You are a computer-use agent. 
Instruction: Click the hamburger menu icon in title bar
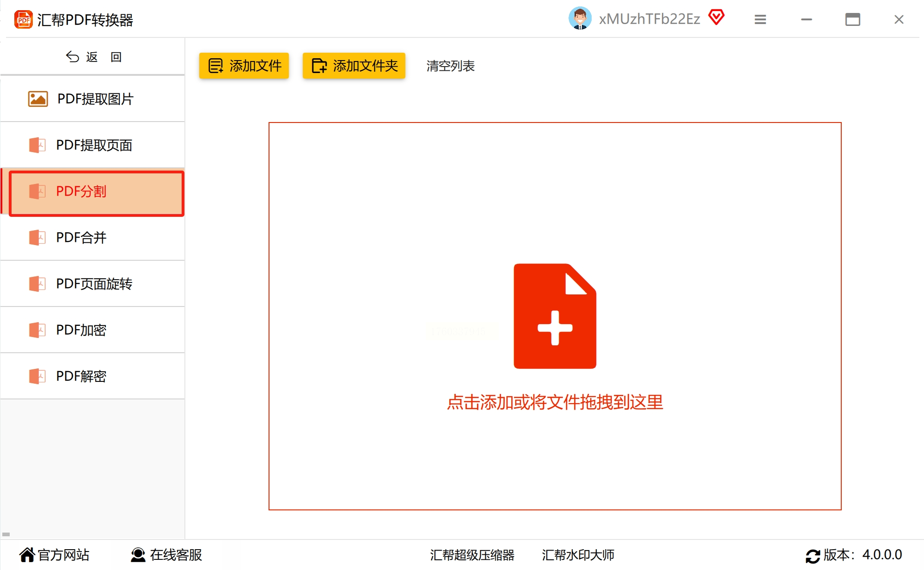click(760, 19)
